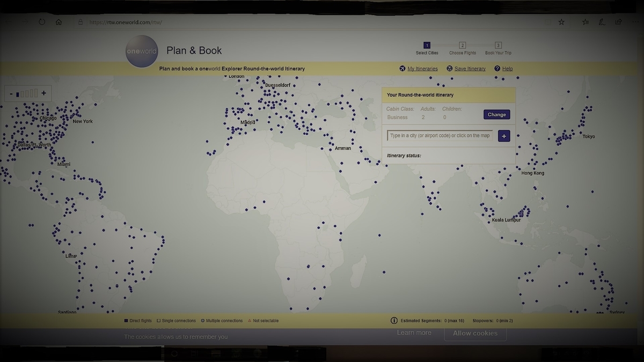Click the oneworld round logo
The image size is (644, 362).
pos(142,51)
